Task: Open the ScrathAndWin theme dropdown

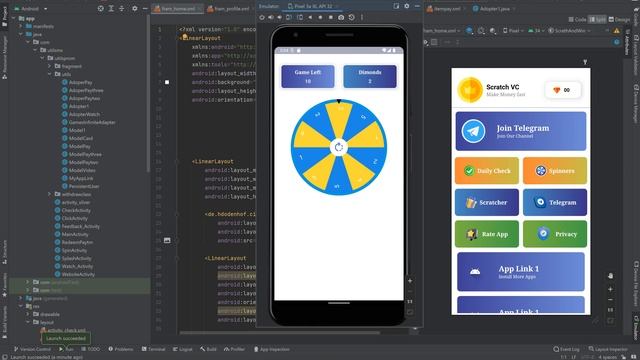Action: click(x=569, y=31)
